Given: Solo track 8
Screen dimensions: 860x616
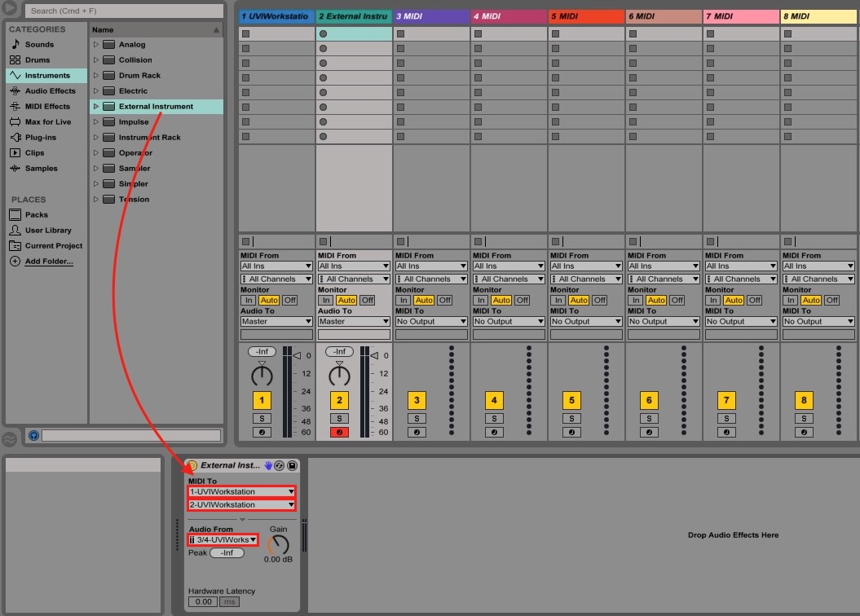Looking at the screenshot, I should click(804, 419).
